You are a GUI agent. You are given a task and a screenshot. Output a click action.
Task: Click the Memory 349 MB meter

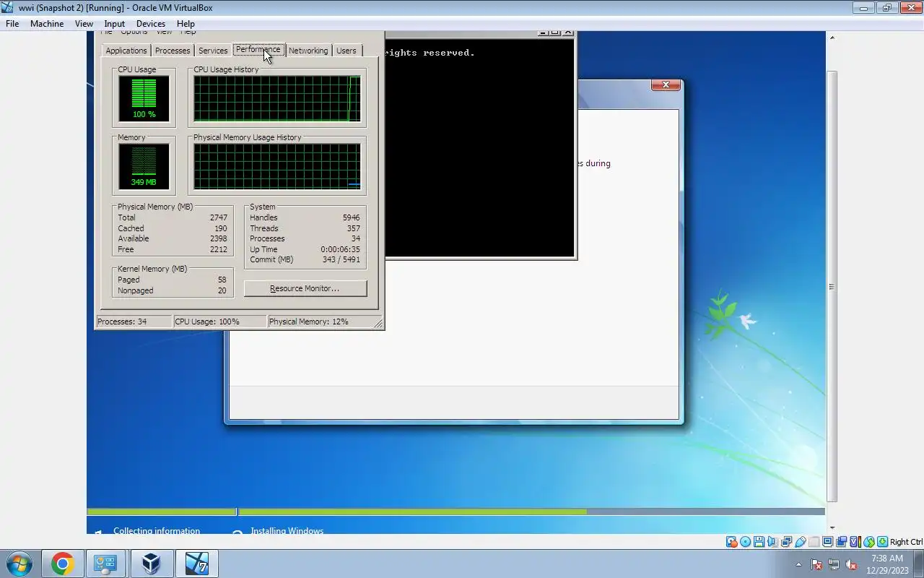point(144,166)
